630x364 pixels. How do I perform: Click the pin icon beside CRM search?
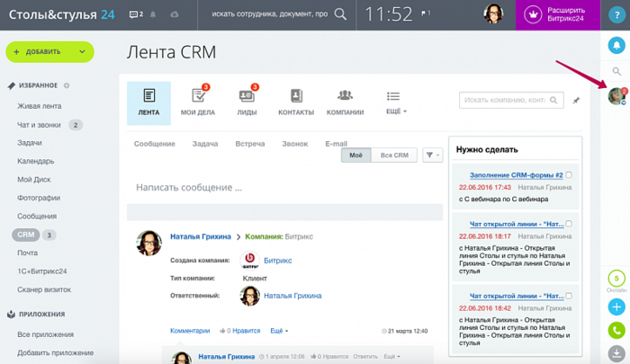(x=576, y=101)
